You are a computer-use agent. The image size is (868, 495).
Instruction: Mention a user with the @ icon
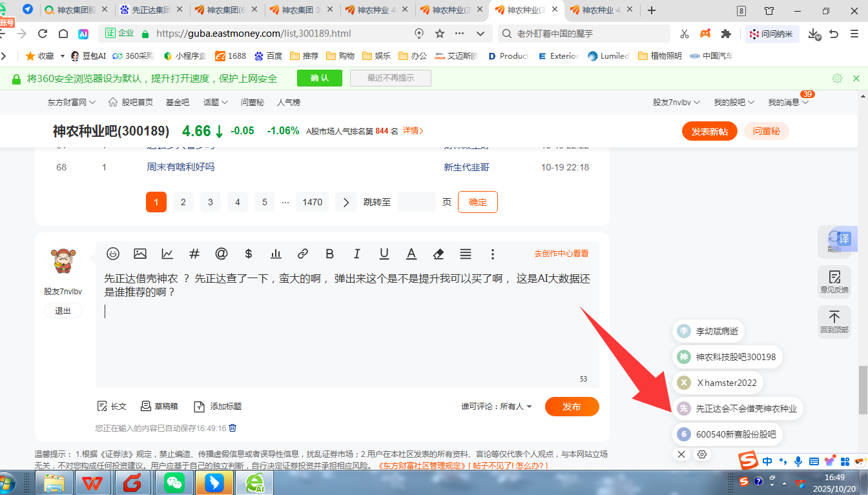click(x=222, y=254)
